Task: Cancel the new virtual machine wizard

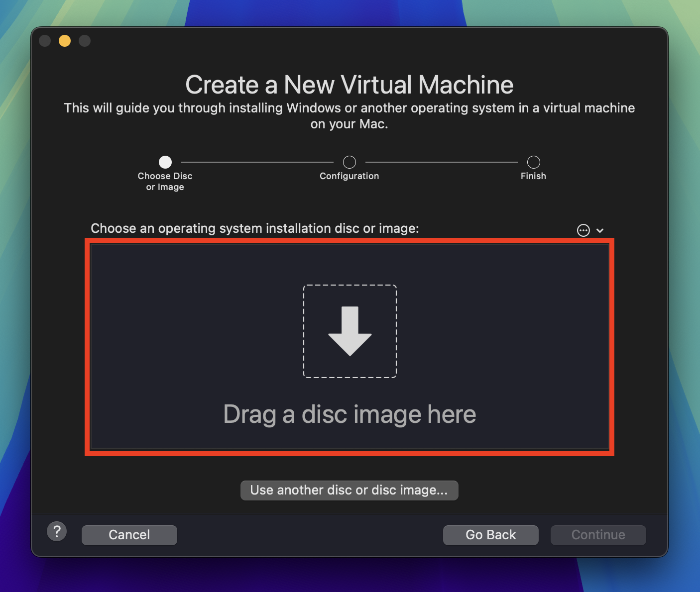Action: pyautogui.click(x=129, y=535)
